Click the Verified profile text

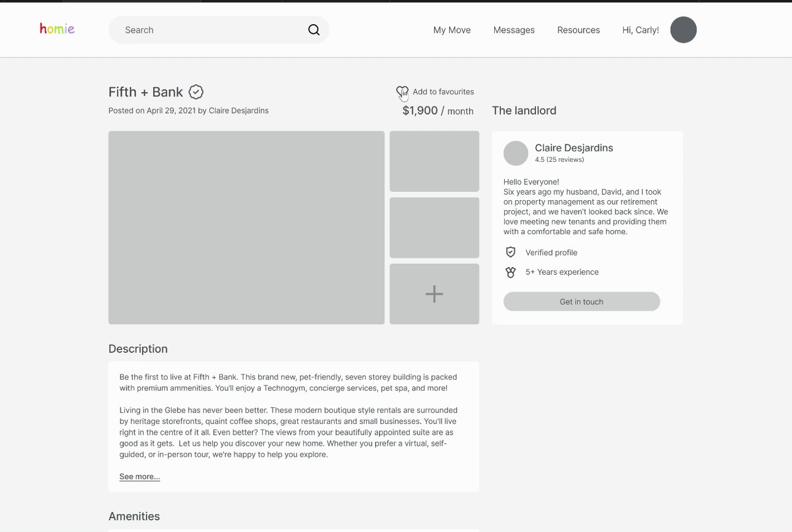click(x=551, y=252)
